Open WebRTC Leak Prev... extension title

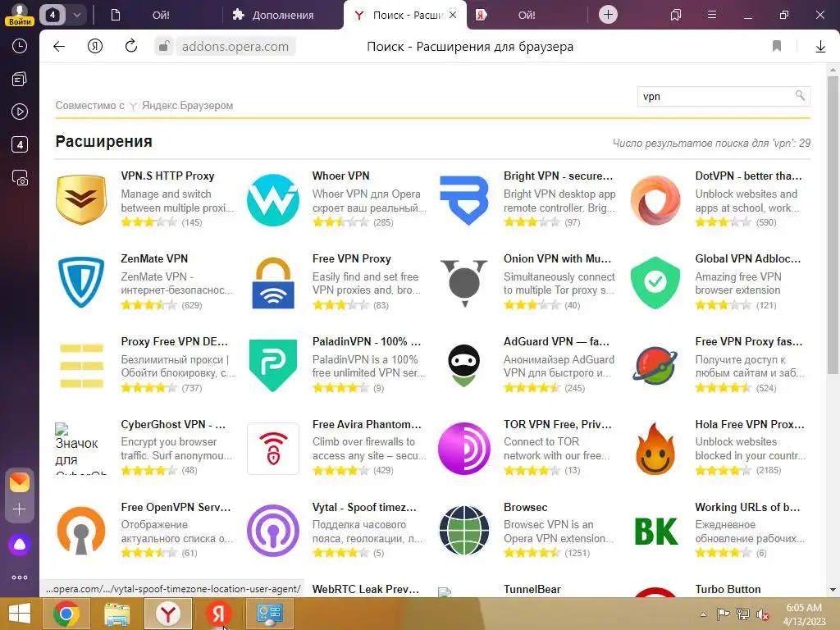[x=365, y=589]
